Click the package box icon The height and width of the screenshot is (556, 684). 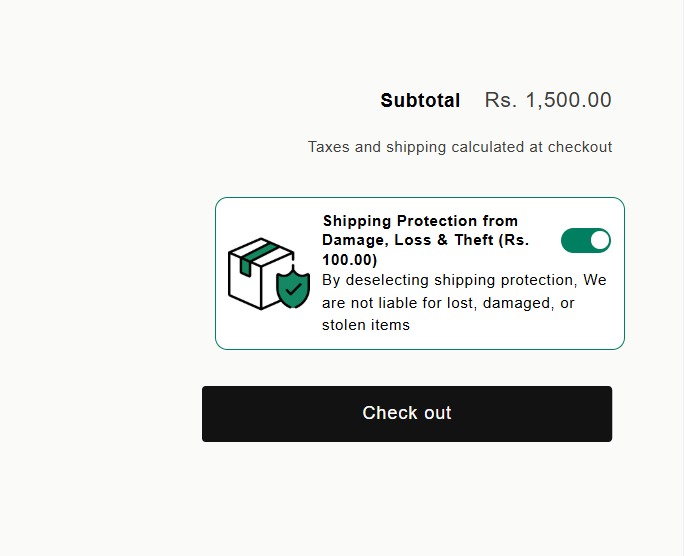coord(258,273)
